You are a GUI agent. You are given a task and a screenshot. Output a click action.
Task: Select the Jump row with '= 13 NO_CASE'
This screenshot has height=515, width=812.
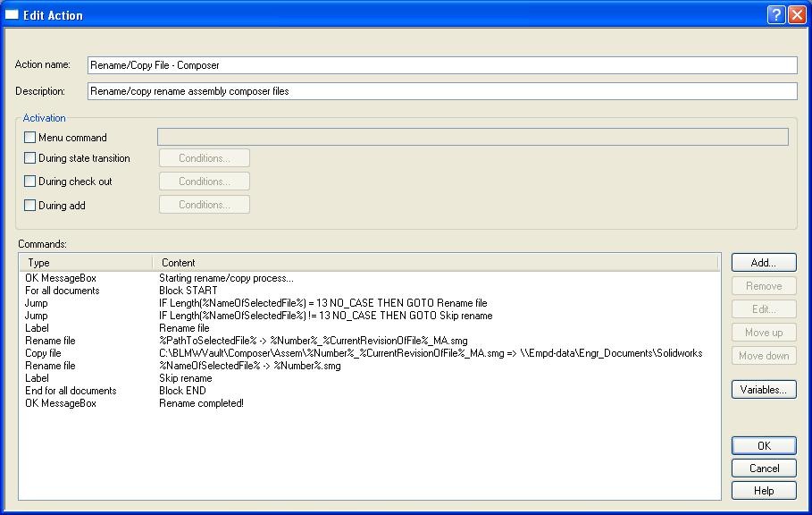tap(370, 303)
